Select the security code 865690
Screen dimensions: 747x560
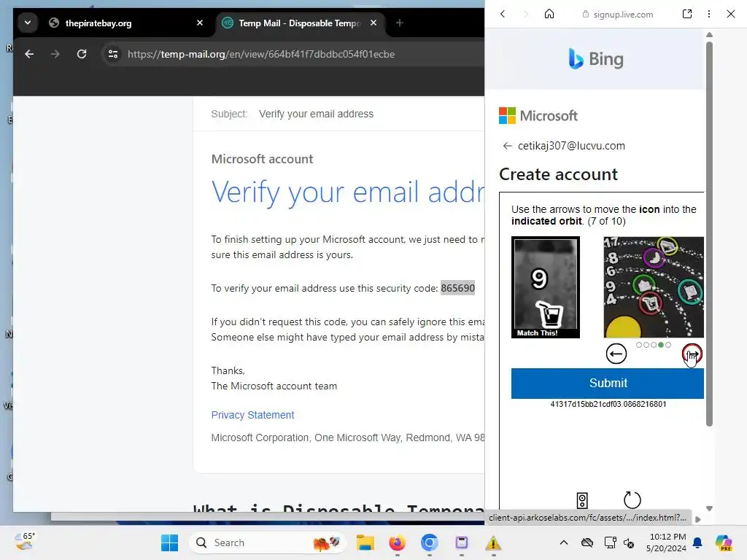click(x=457, y=288)
